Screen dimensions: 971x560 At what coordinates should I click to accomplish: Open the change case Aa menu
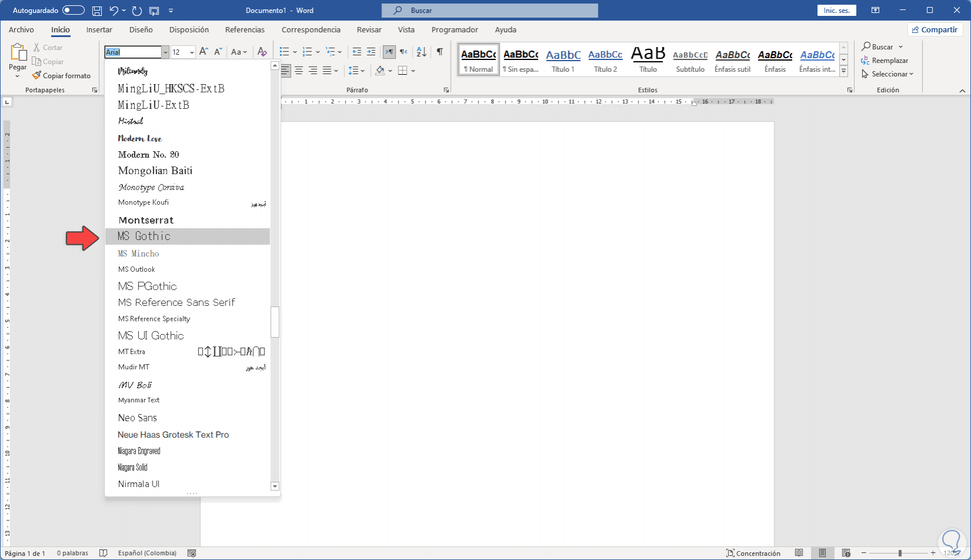239,52
